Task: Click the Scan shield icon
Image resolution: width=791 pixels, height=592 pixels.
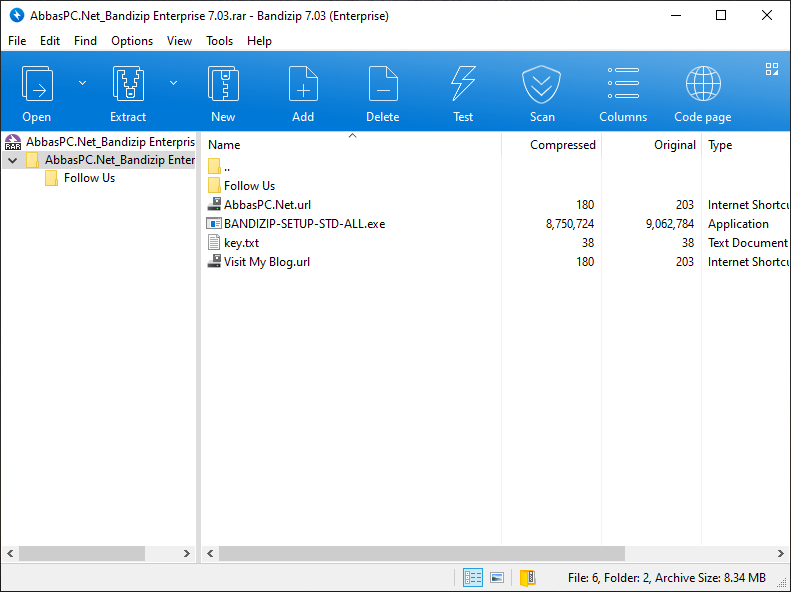Action: (541, 84)
